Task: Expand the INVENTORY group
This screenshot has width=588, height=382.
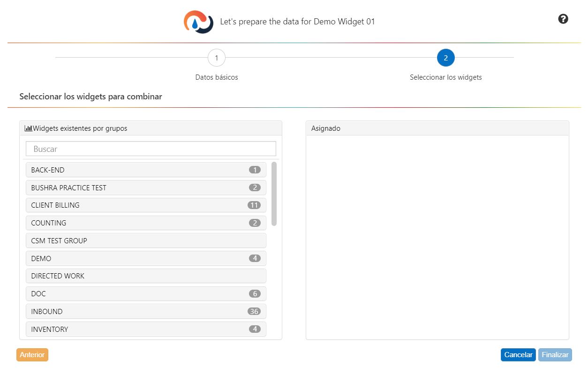Action: (146, 329)
